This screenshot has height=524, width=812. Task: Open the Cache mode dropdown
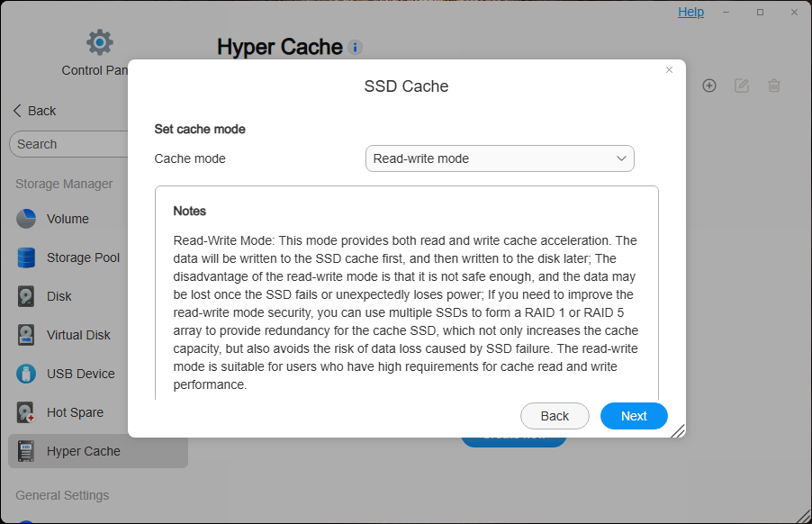click(500, 158)
